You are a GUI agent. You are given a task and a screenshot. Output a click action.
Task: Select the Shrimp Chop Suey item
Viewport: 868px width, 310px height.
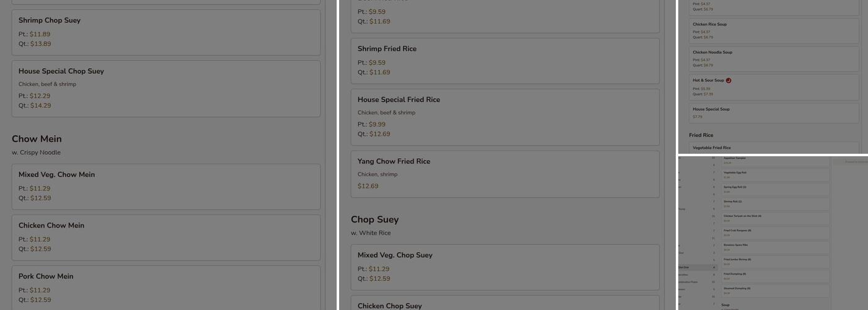pos(166,32)
